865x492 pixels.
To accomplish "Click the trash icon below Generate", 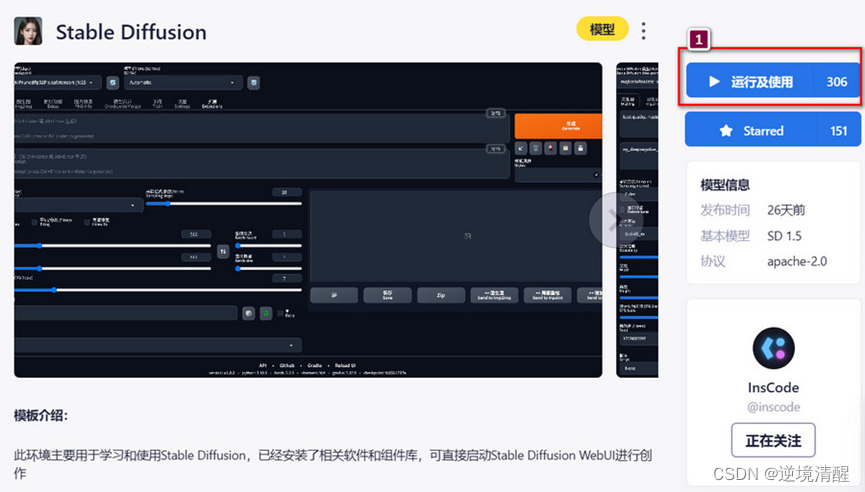I will coord(536,148).
